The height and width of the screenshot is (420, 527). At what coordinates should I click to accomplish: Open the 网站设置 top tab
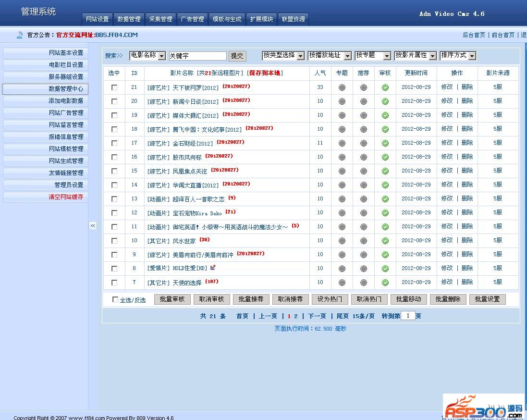click(x=98, y=19)
